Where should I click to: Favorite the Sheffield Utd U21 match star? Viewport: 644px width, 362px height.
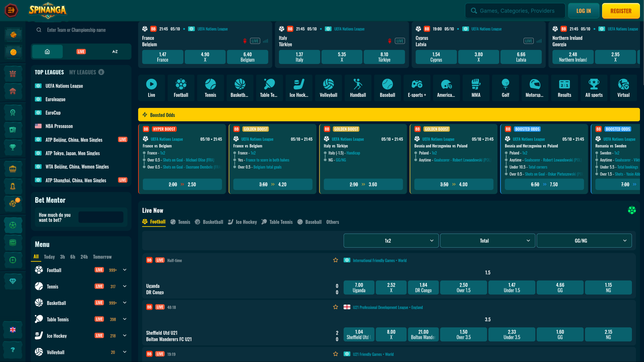pos(335,307)
